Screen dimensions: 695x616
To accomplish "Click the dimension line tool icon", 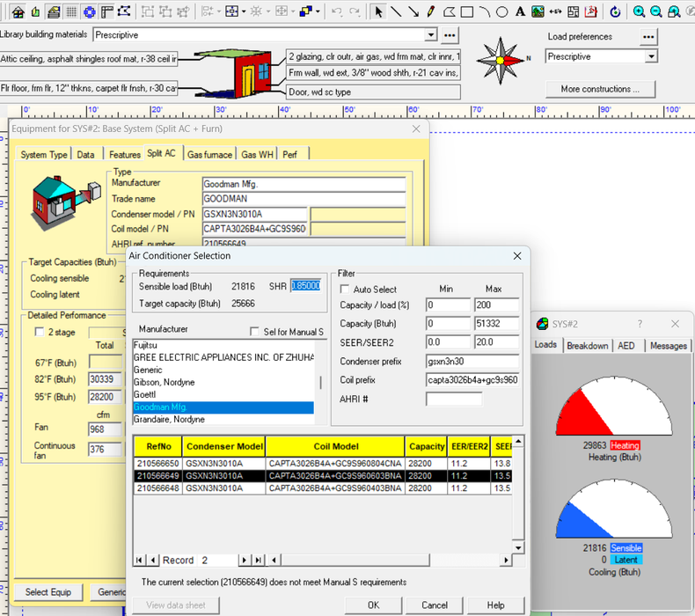I will [555, 12].
